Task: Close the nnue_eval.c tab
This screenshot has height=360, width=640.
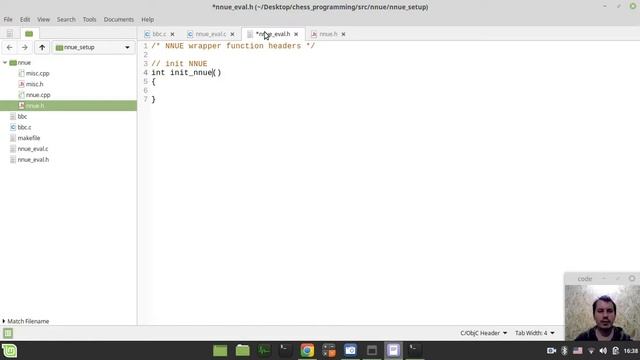Action: point(232,34)
